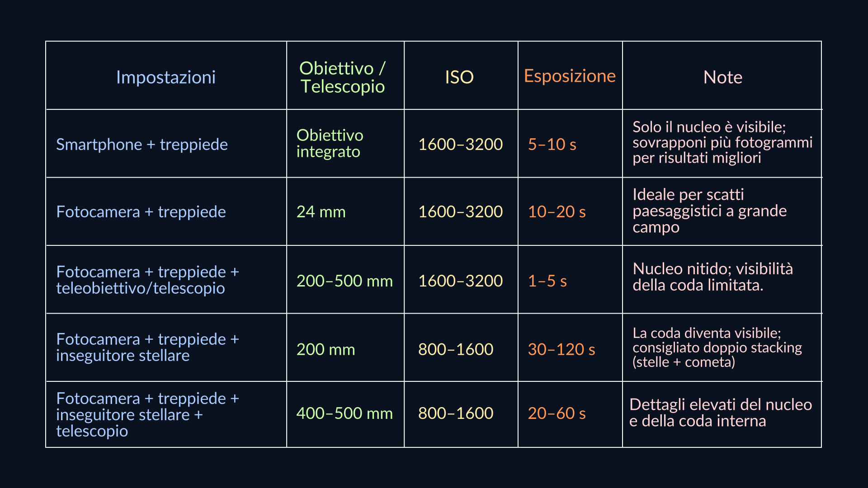Click the Impostazioni column header
This screenshot has width=868, height=488.
pyautogui.click(x=166, y=77)
